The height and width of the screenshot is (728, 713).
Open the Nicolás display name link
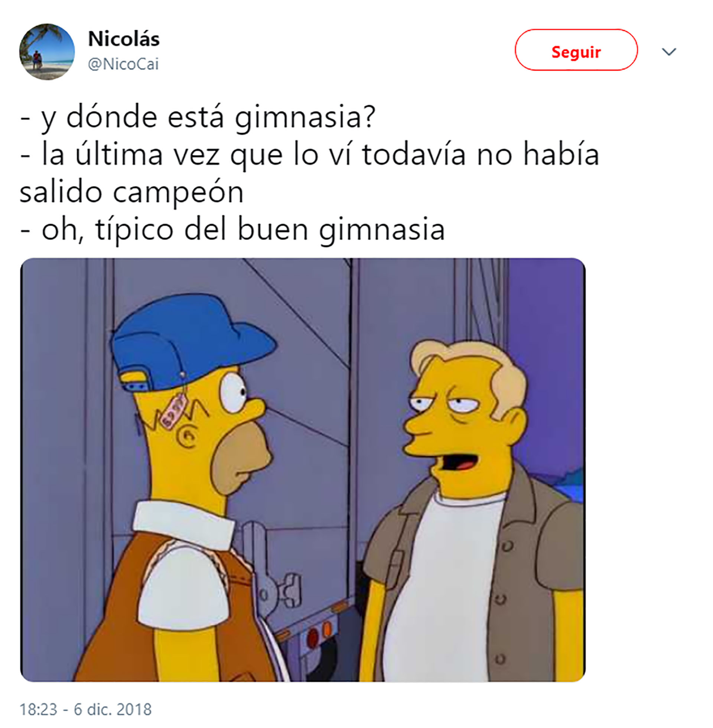pos(124,39)
